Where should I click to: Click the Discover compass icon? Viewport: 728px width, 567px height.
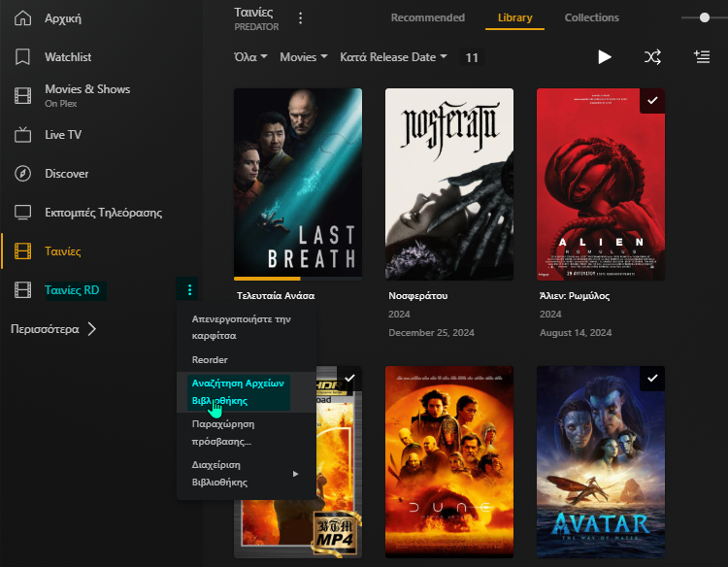[22, 174]
